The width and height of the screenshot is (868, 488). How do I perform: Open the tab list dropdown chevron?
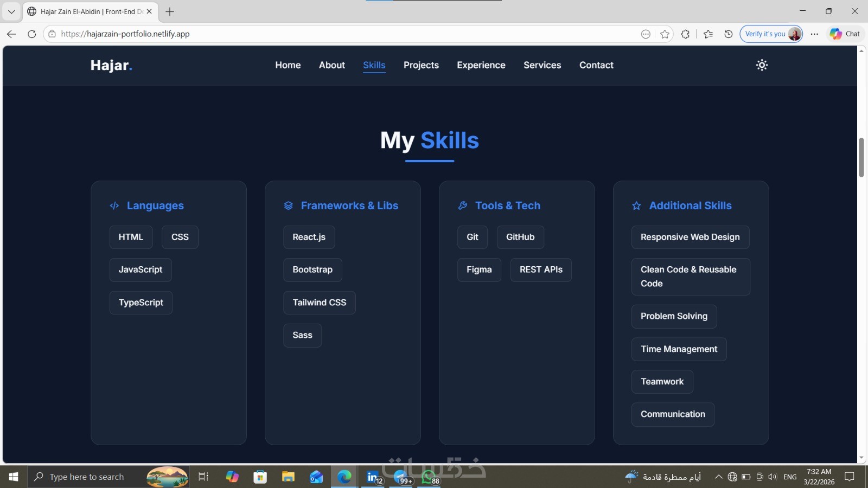click(11, 11)
